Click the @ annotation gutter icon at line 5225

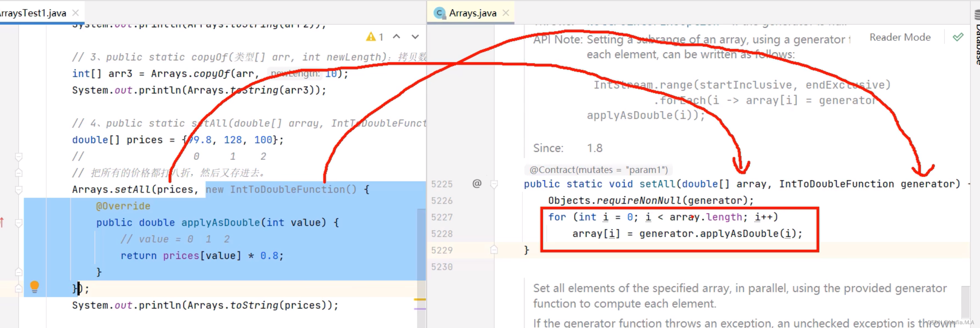[477, 184]
